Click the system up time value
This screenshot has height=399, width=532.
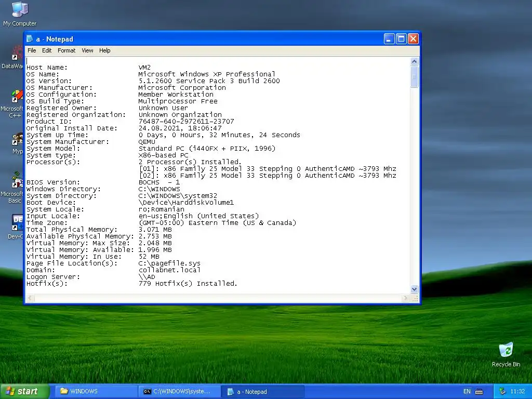click(220, 135)
